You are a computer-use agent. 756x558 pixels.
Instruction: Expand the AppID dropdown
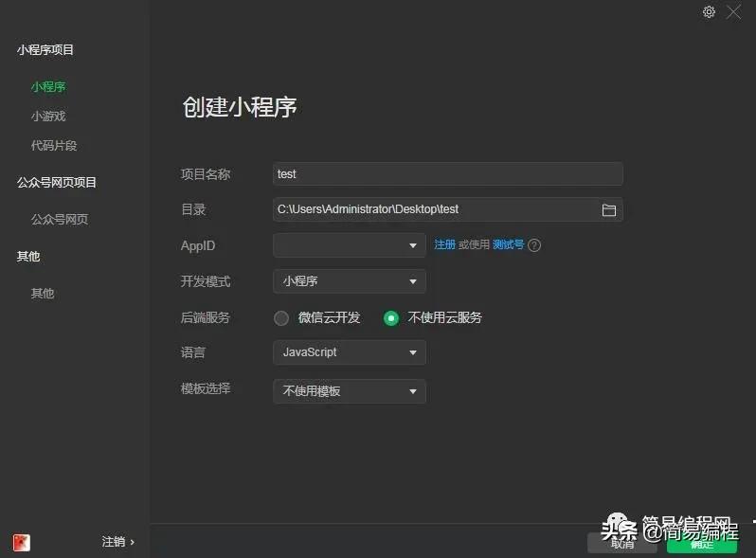349,245
